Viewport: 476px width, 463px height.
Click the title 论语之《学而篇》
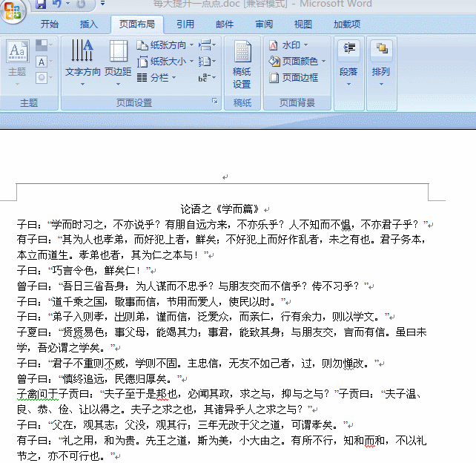(219, 209)
